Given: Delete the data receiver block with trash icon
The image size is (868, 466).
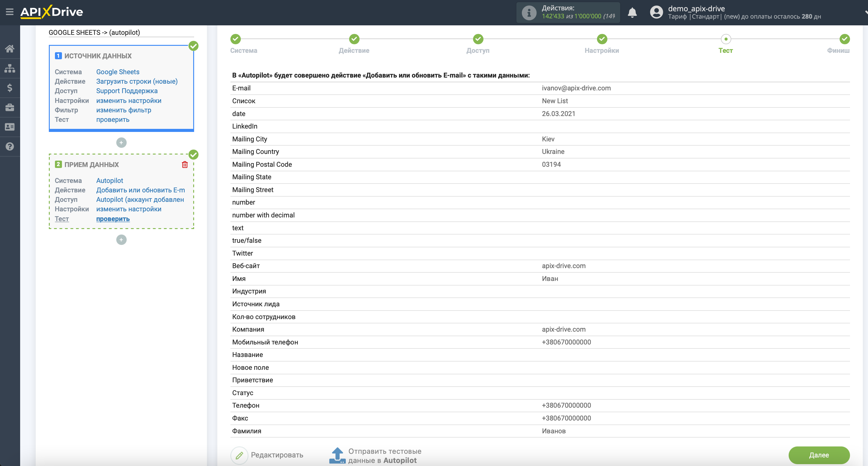Looking at the screenshot, I should pos(185,165).
